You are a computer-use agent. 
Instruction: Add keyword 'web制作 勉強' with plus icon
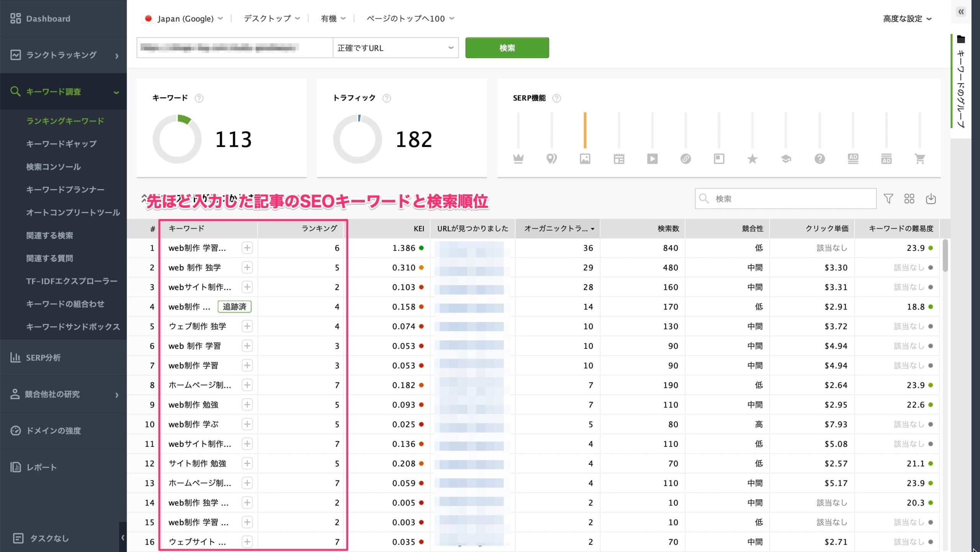pos(247,405)
